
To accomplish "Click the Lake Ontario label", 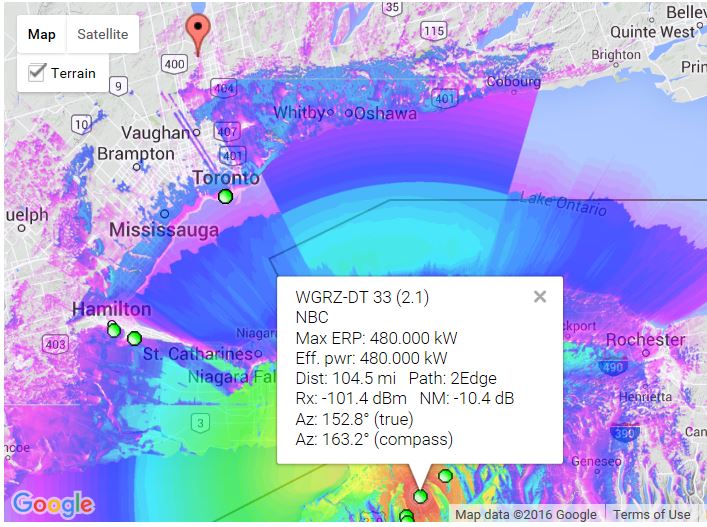I will pyautogui.click(x=563, y=204).
